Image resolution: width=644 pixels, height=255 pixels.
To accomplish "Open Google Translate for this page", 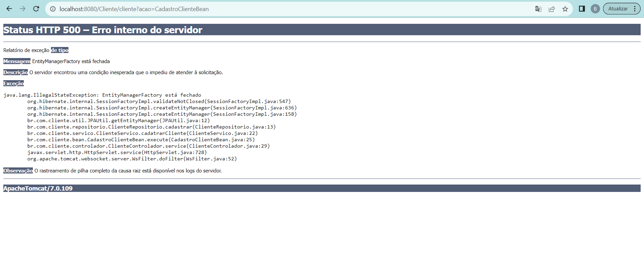I will click(538, 9).
